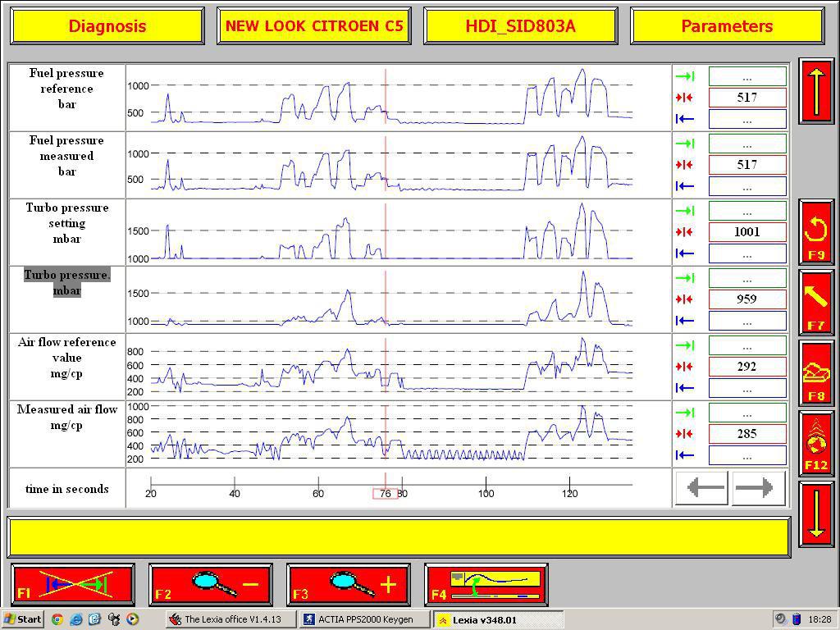
Task: Click green-marker value box for Measured air flow
Action: pyautogui.click(x=747, y=413)
